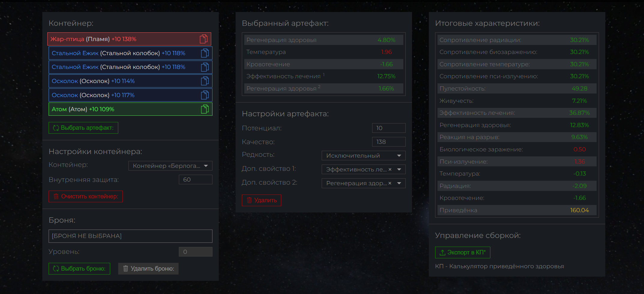Open the Редкость Исключительный dropdown
This screenshot has height=294, width=644.
364,156
